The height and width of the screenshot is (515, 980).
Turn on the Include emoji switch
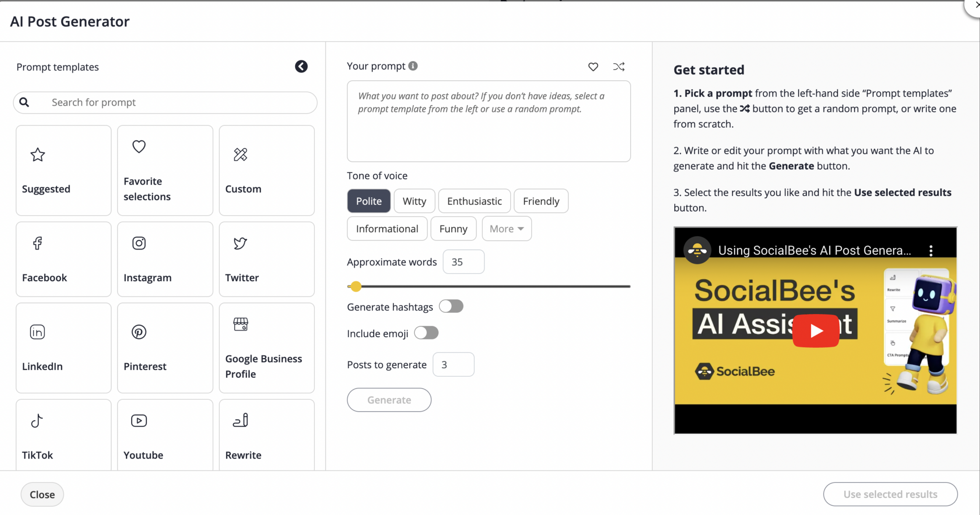(x=426, y=332)
